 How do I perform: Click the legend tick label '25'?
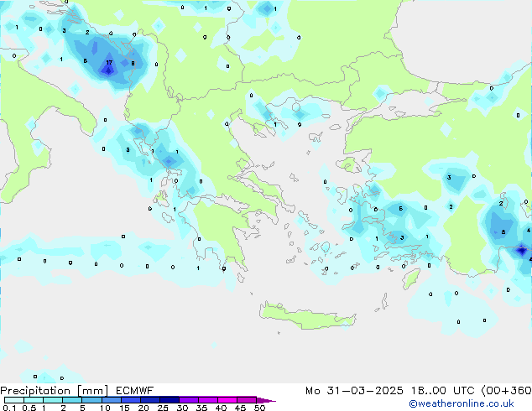click(163, 408)
